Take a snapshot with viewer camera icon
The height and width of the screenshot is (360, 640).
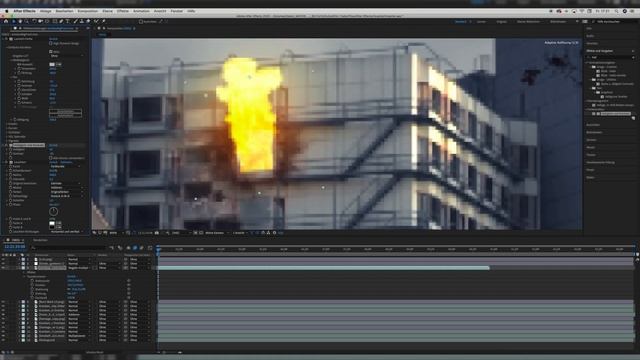click(156, 233)
